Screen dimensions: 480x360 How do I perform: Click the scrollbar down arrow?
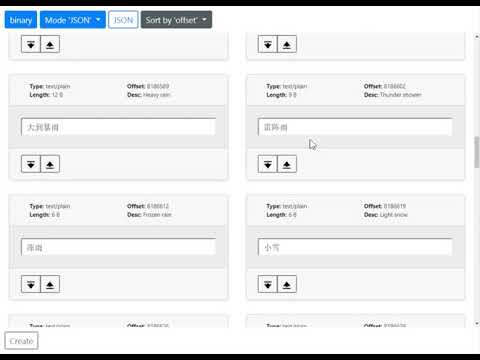(x=477, y=323)
